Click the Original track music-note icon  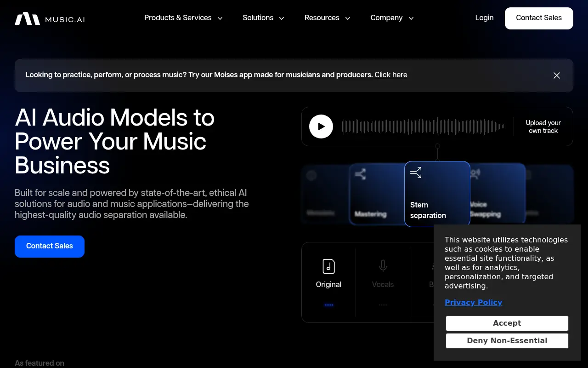pos(328,266)
